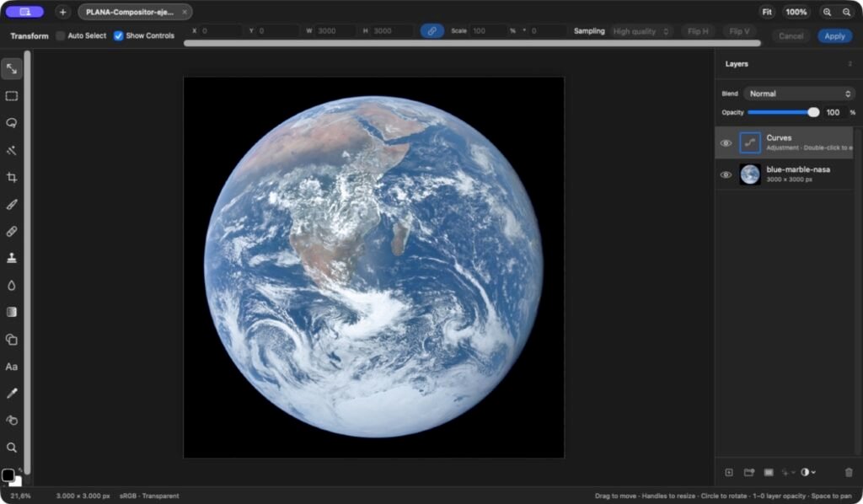Select the Lasso selection tool
Screen dimensions: 863x504
coord(12,123)
